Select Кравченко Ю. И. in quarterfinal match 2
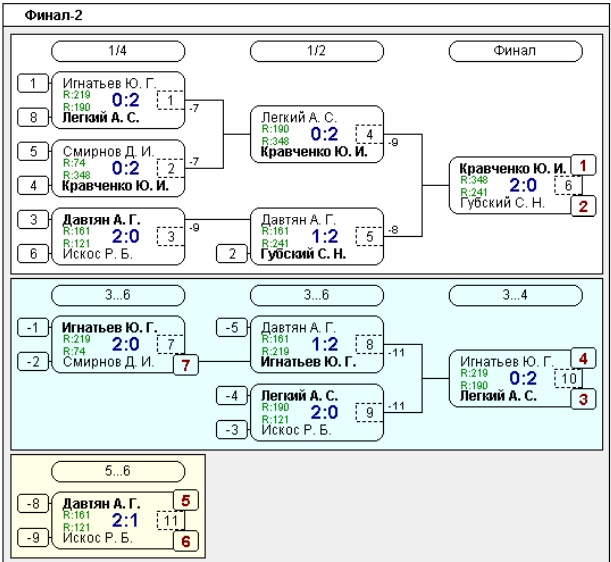The height and width of the screenshot is (562, 611). (115, 186)
